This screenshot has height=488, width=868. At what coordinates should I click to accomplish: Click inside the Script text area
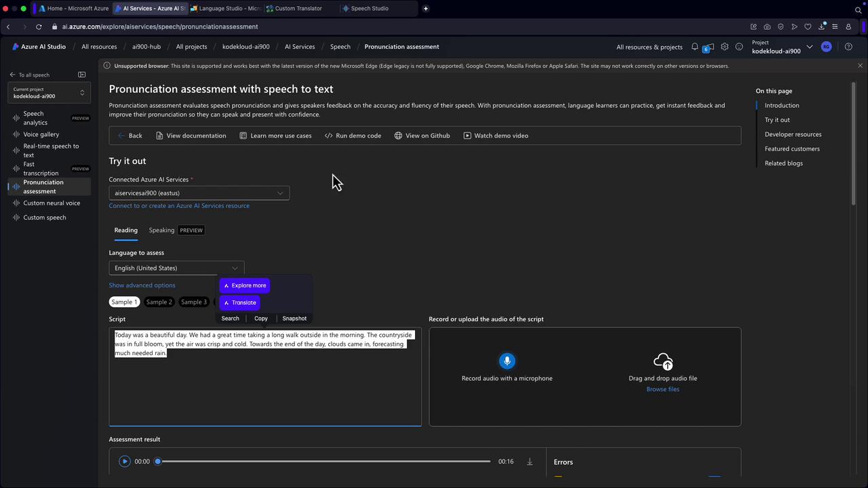[265, 377]
